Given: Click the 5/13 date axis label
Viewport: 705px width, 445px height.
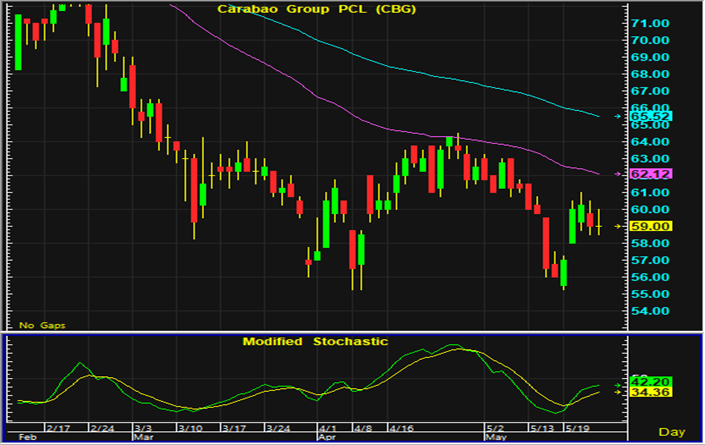Looking at the screenshot, I should click(x=542, y=428).
